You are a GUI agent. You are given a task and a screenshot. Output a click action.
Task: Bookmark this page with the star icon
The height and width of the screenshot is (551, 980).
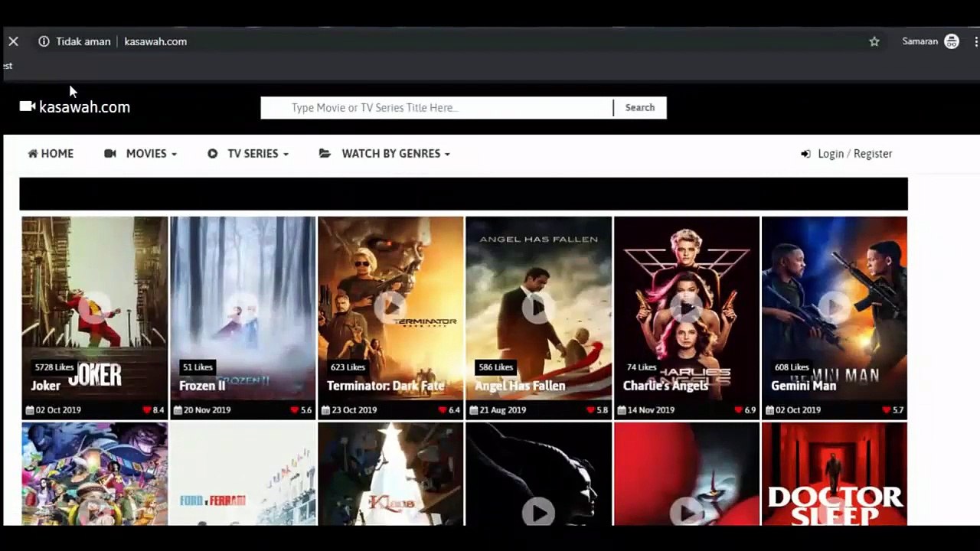874,41
